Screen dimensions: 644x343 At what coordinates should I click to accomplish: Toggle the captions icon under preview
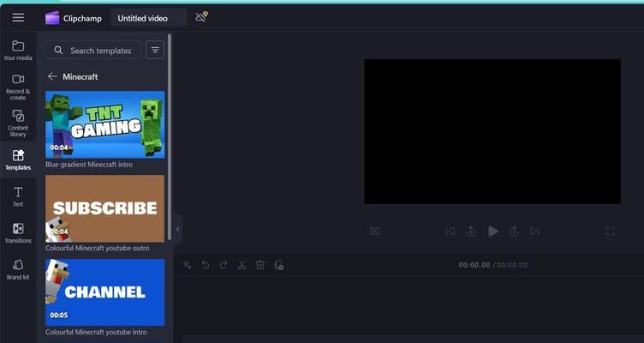374,232
